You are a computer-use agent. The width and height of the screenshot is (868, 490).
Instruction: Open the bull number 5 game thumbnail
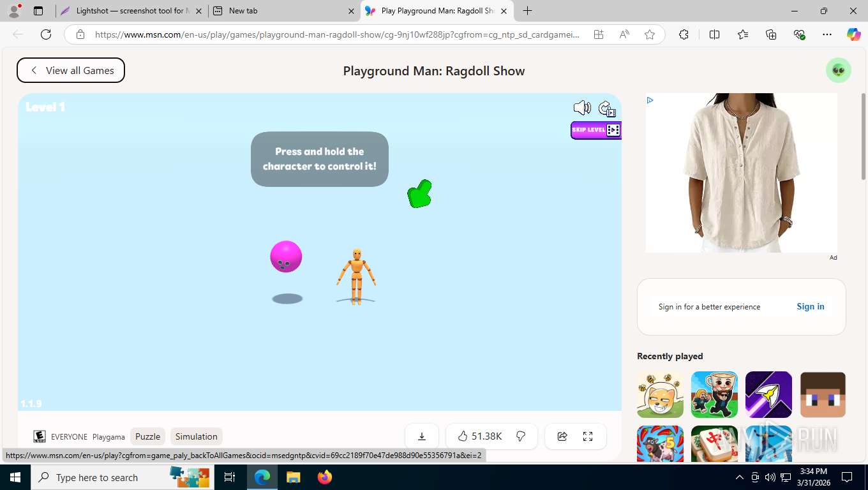coord(660,444)
